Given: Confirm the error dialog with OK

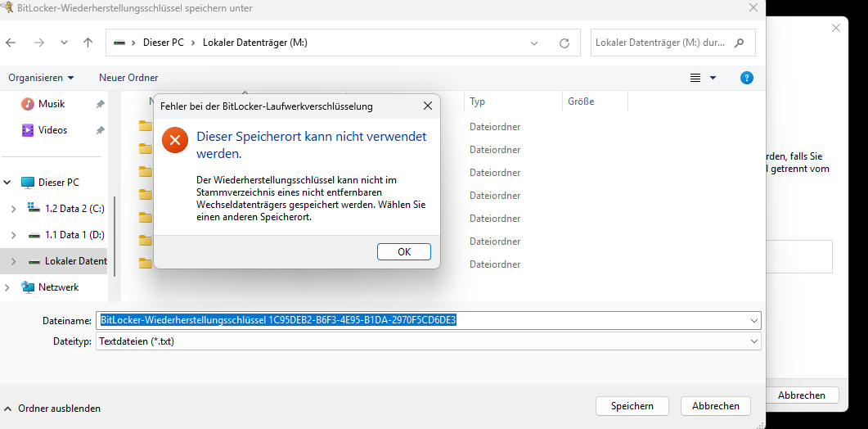Looking at the screenshot, I should [x=403, y=251].
